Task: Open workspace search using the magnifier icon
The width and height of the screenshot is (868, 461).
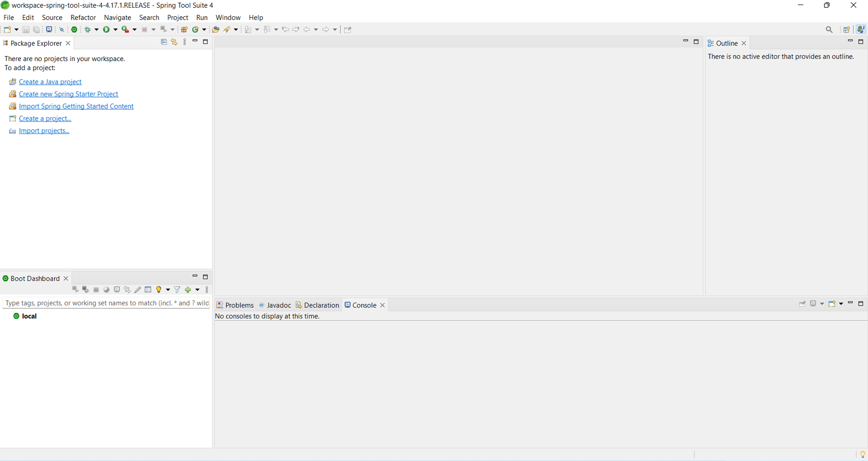Action: click(830, 29)
